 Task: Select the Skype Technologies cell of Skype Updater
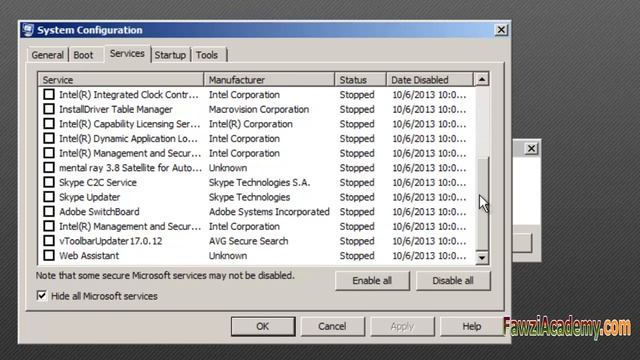pos(249,197)
